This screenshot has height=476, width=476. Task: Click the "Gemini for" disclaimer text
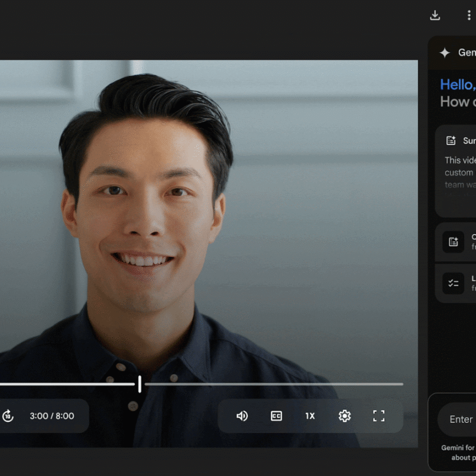click(458, 448)
